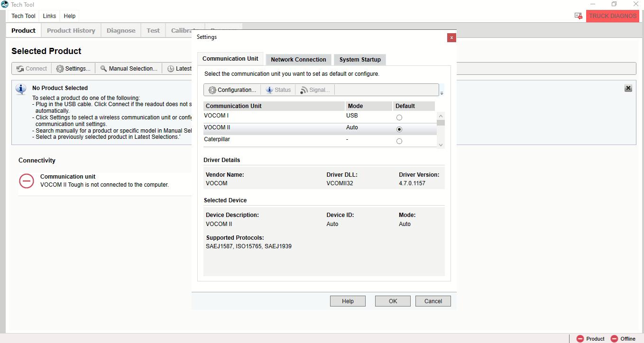Click the communication unit list scrollbar thumb
The width and height of the screenshot is (644, 343).
(441, 123)
